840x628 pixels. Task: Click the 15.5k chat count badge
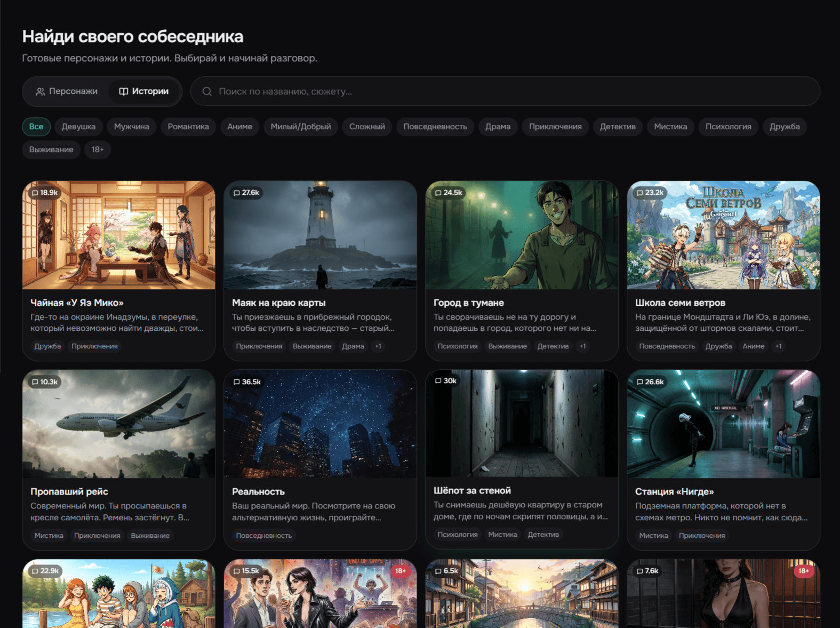247,571
